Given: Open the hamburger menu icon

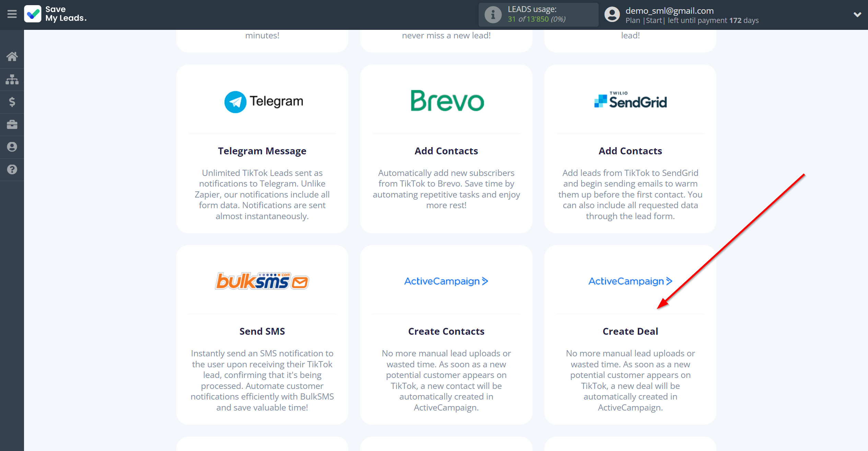Looking at the screenshot, I should tap(12, 14).
